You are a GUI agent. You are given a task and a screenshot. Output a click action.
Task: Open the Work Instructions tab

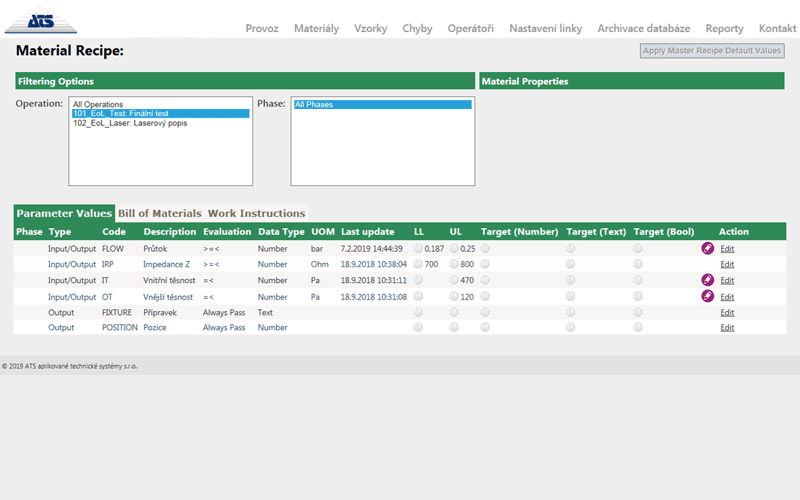coord(256,213)
